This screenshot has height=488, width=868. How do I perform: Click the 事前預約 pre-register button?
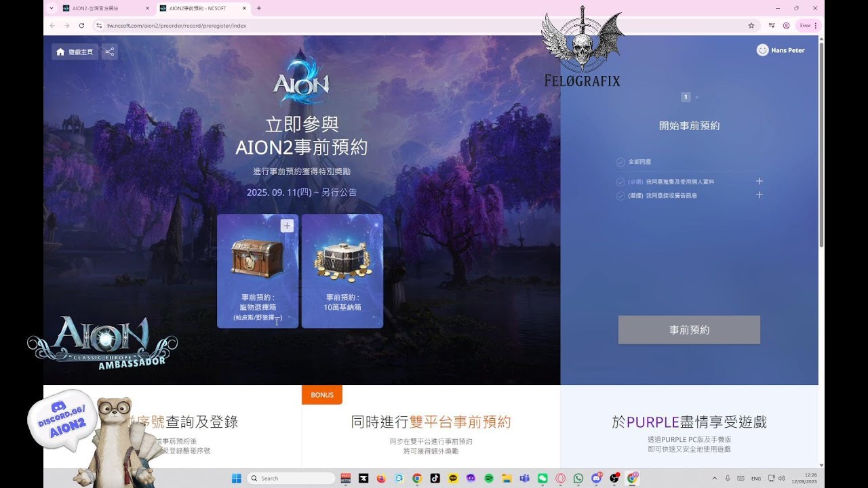coord(689,330)
